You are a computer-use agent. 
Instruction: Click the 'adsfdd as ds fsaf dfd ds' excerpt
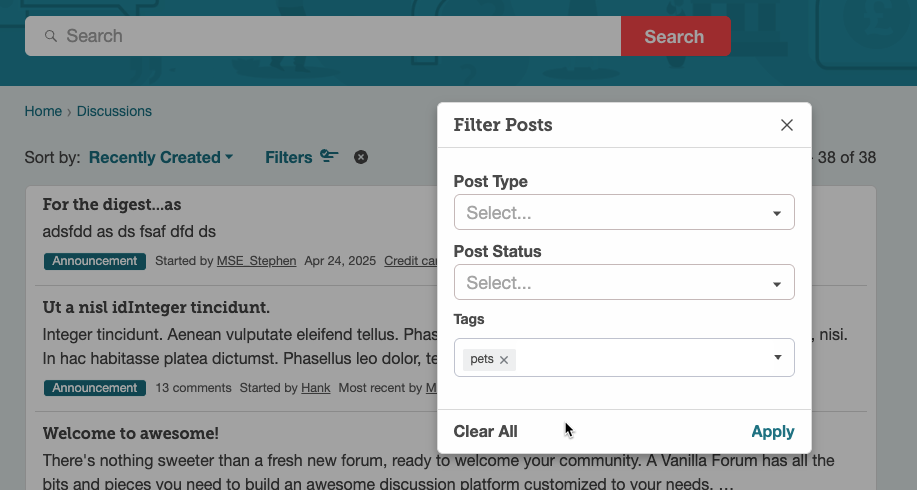point(129,232)
